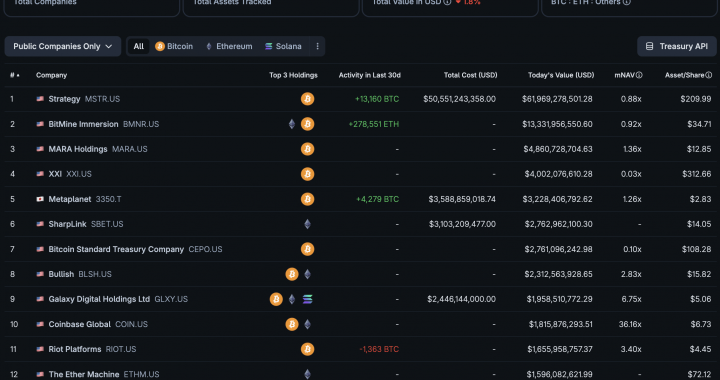Screen dimensions: 720x380
Task: Click Ethereum icon in Bullish row
Action: pyautogui.click(x=308, y=274)
